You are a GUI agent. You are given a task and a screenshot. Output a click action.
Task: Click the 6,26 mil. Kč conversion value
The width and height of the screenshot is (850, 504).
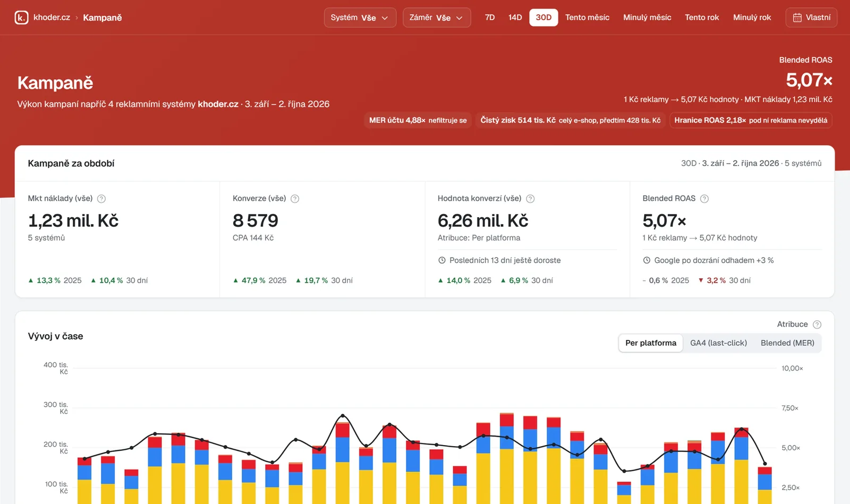[x=483, y=220]
